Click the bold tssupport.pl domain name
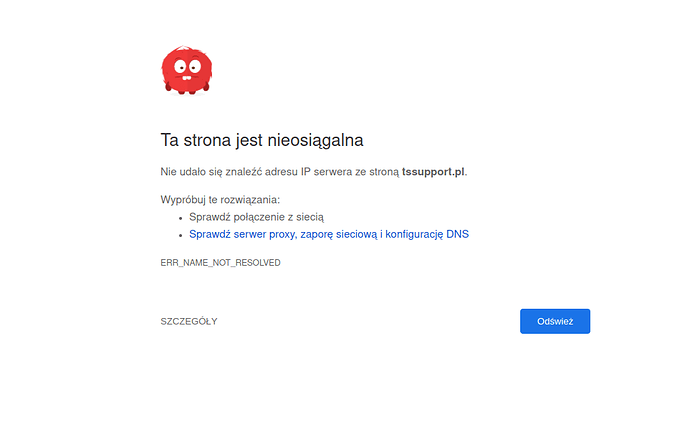This screenshot has width=690, height=427. 433,171
